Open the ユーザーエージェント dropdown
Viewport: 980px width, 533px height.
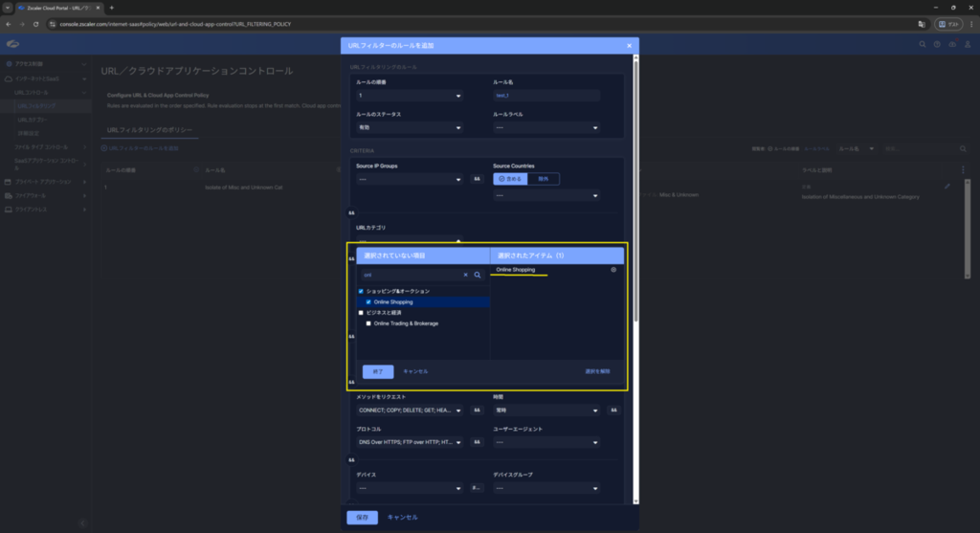pyautogui.click(x=546, y=442)
